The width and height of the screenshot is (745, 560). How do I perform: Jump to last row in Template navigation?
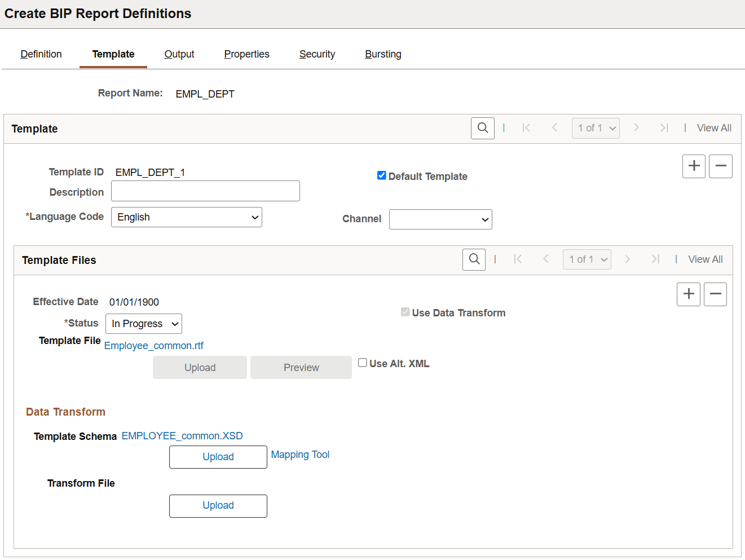[x=664, y=128]
